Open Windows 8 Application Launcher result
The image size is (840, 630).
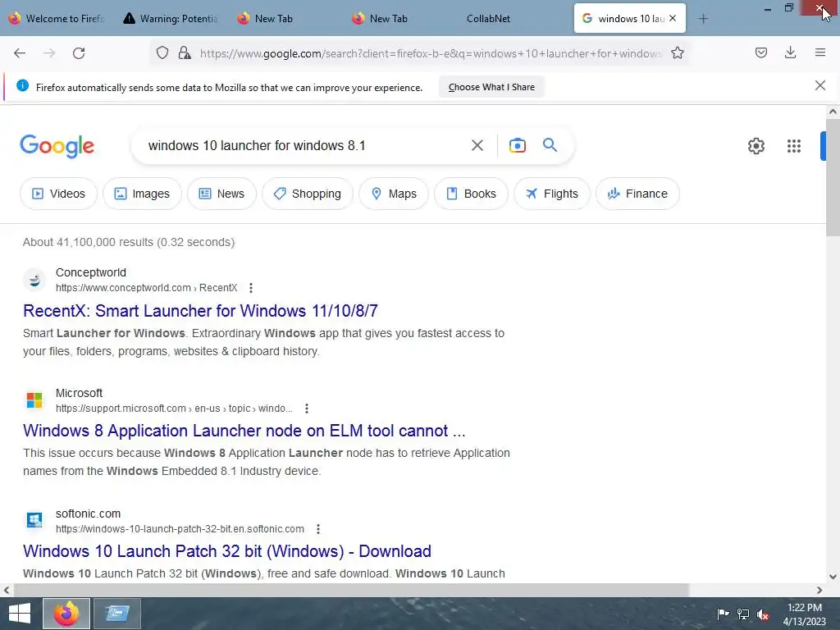[244, 431]
